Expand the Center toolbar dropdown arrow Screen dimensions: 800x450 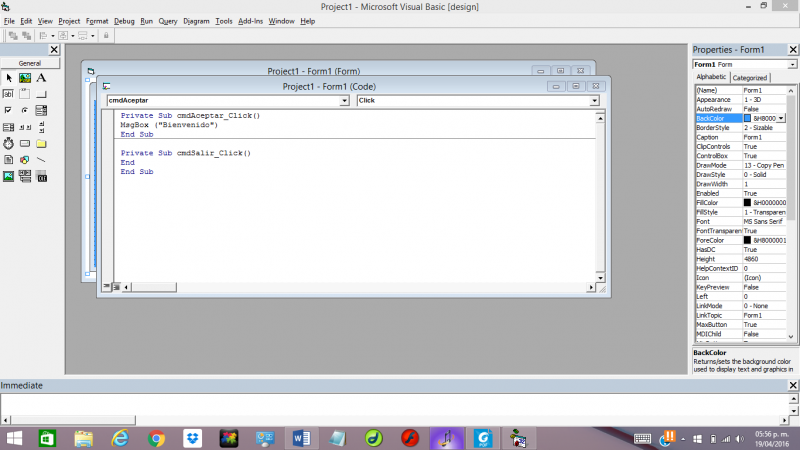click(x=72, y=36)
